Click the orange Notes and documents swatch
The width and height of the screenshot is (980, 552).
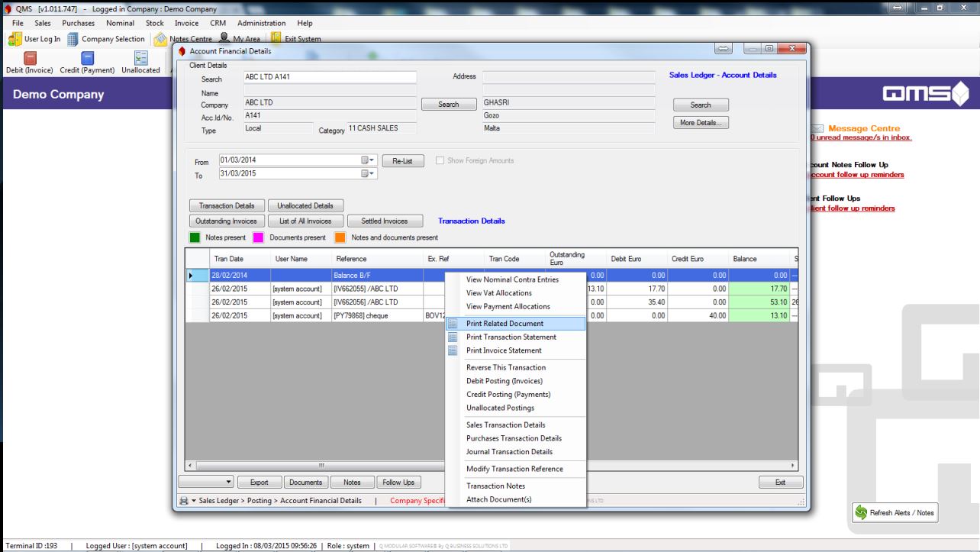pos(340,237)
